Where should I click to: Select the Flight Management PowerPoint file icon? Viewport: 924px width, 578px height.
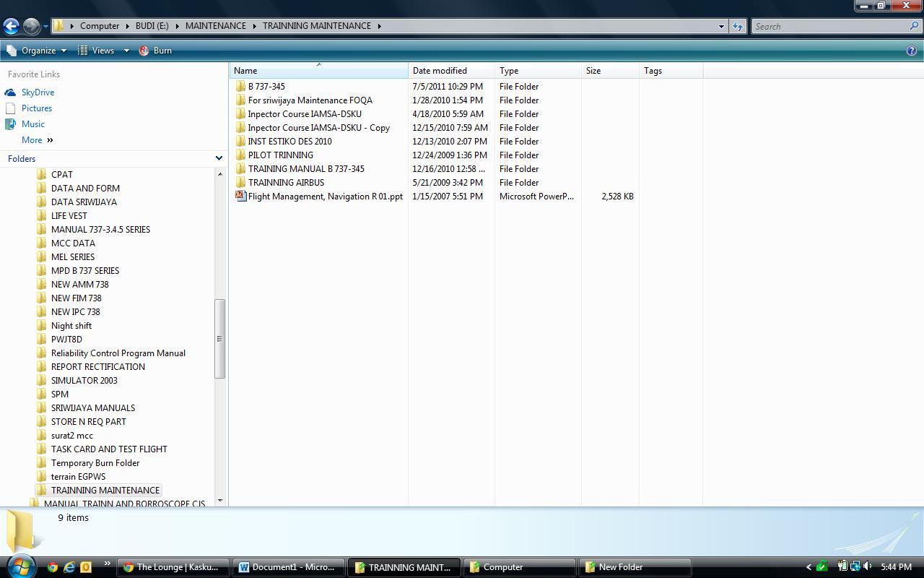[x=241, y=197]
